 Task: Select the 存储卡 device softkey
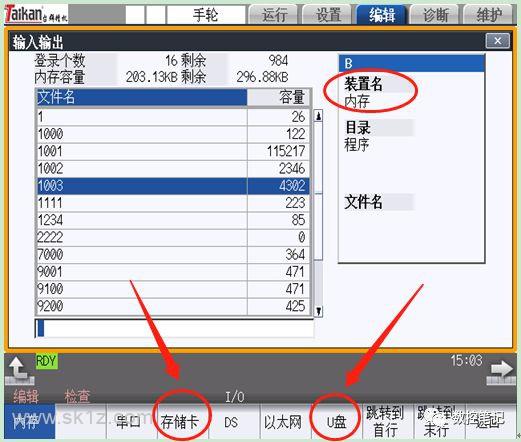(183, 422)
